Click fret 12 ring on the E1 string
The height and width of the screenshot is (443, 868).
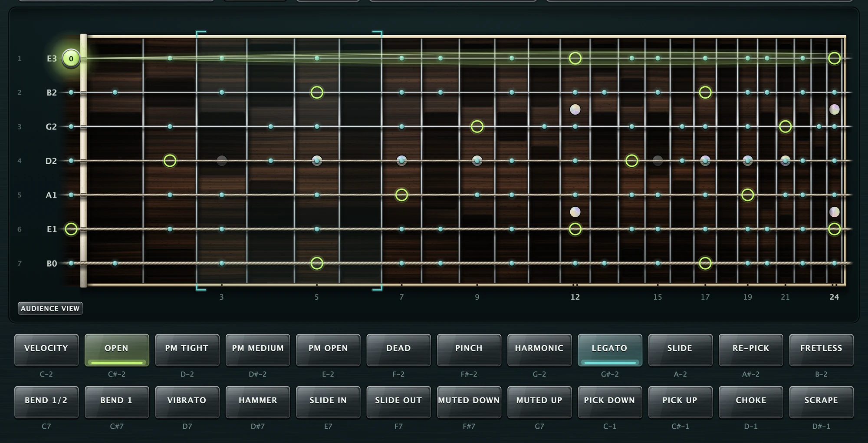(x=575, y=229)
